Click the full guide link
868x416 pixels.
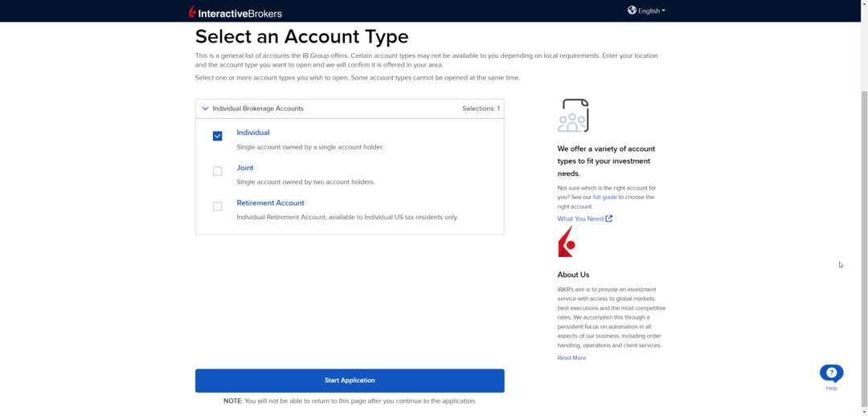(604, 197)
